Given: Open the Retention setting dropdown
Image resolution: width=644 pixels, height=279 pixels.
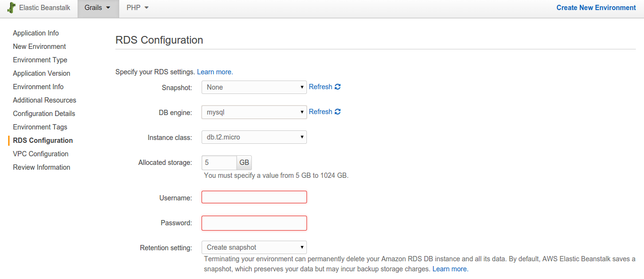Looking at the screenshot, I should (x=254, y=247).
